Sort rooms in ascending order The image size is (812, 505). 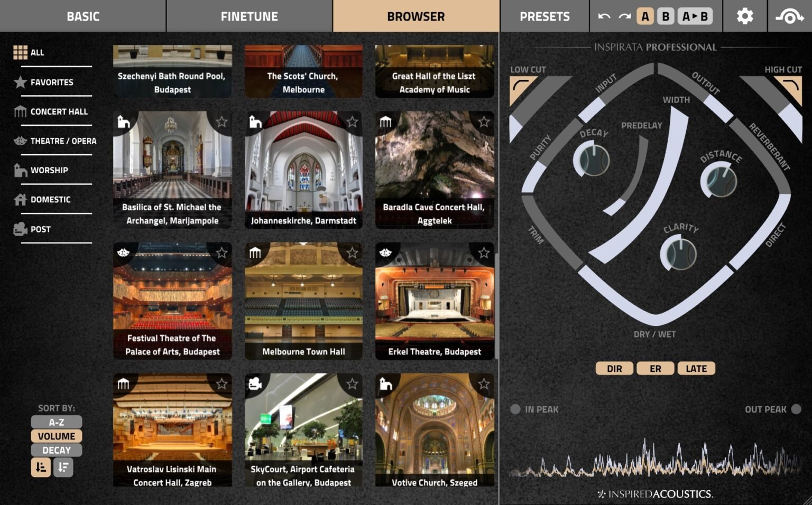tap(41, 467)
